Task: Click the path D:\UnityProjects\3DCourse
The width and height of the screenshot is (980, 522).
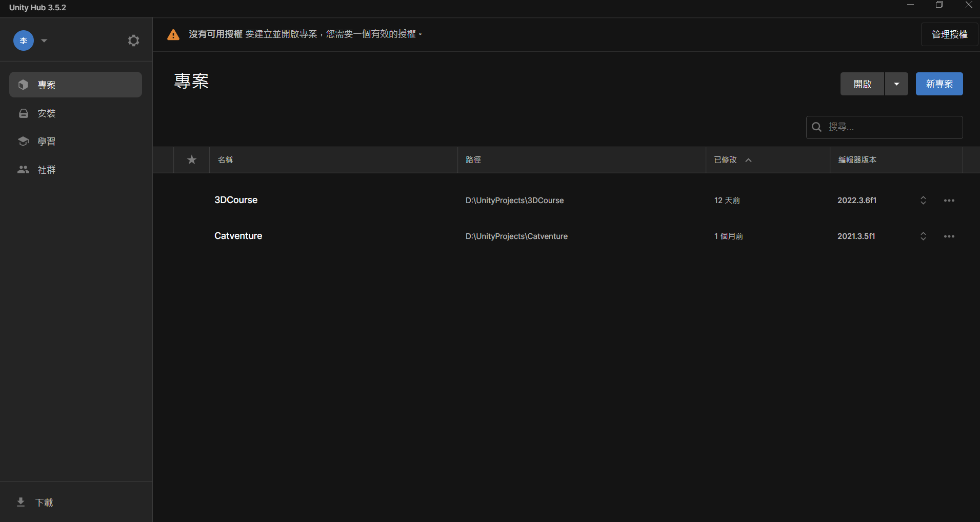Action: pos(514,200)
